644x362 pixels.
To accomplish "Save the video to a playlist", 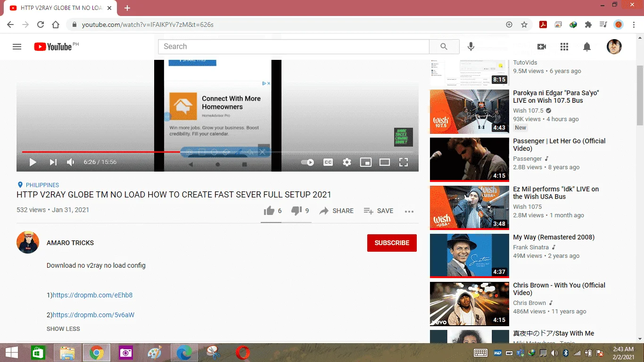I will click(x=379, y=211).
